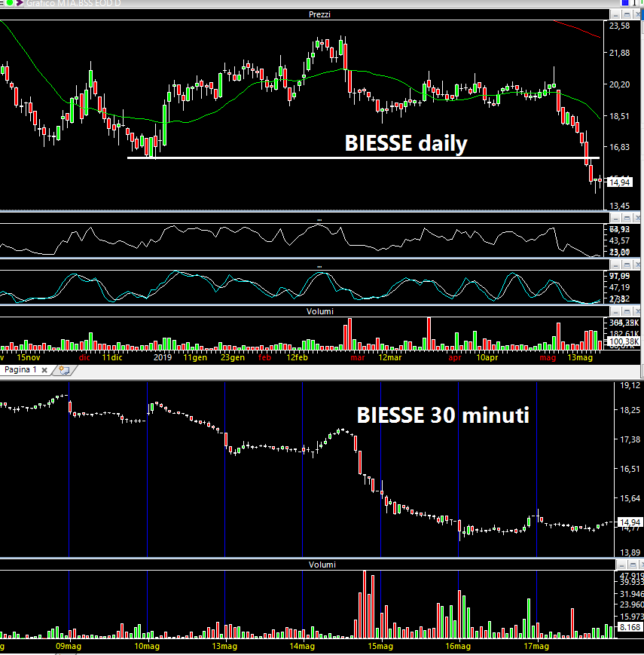Image resolution: width=644 pixels, height=655 pixels.
Task: Click the 14,94 last-price label on the daily chart
Action: click(619, 182)
